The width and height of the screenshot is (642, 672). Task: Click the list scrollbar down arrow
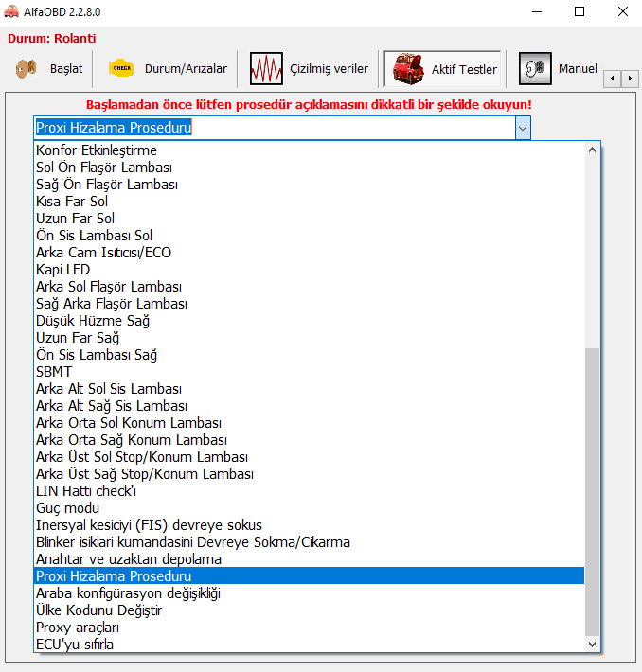coord(593,645)
